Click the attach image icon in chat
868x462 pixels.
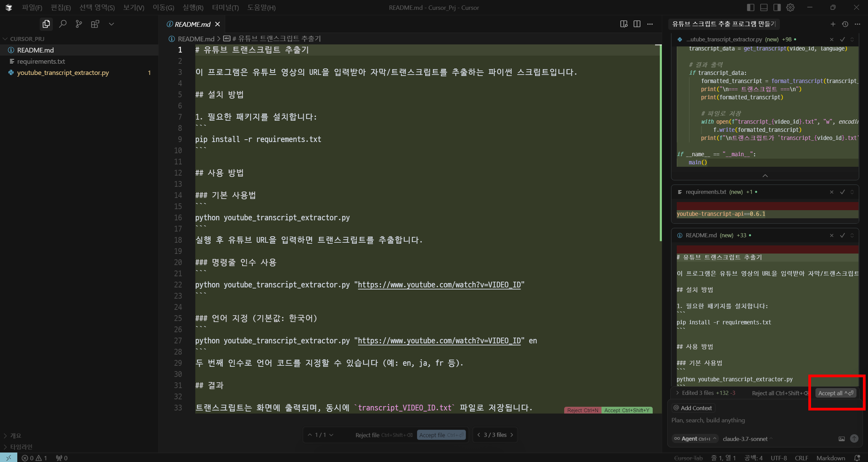click(x=842, y=439)
